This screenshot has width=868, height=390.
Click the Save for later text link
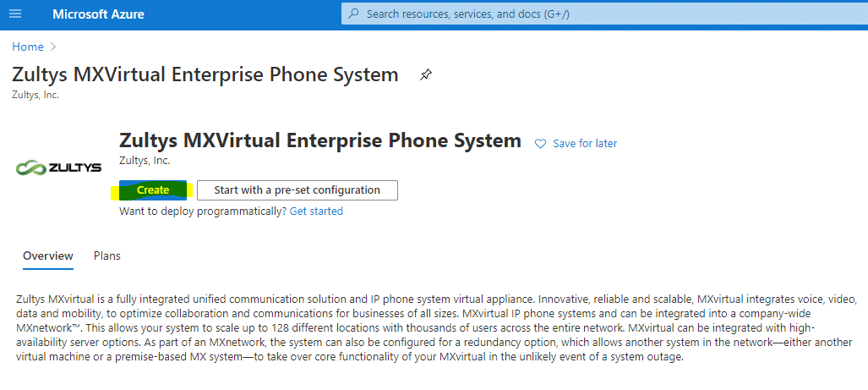(x=585, y=144)
